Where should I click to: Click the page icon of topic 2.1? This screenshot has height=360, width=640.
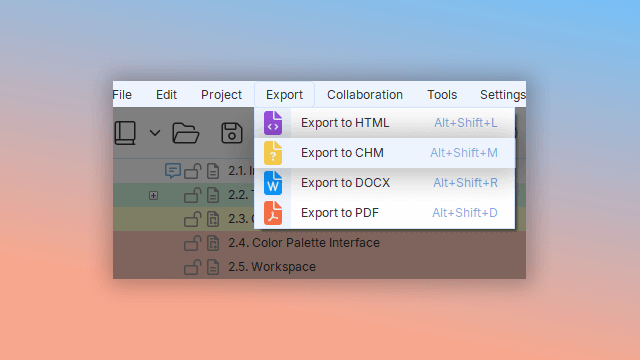click(x=213, y=171)
